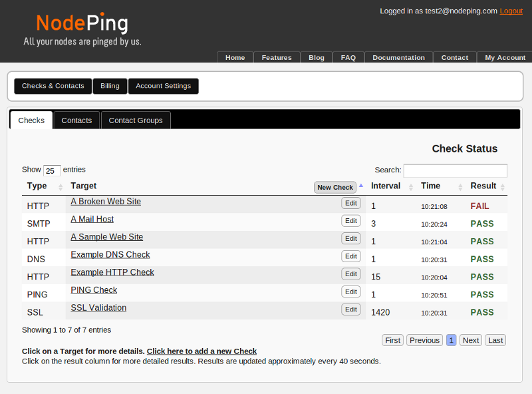Sort table by Type column arrows

[x=61, y=187]
